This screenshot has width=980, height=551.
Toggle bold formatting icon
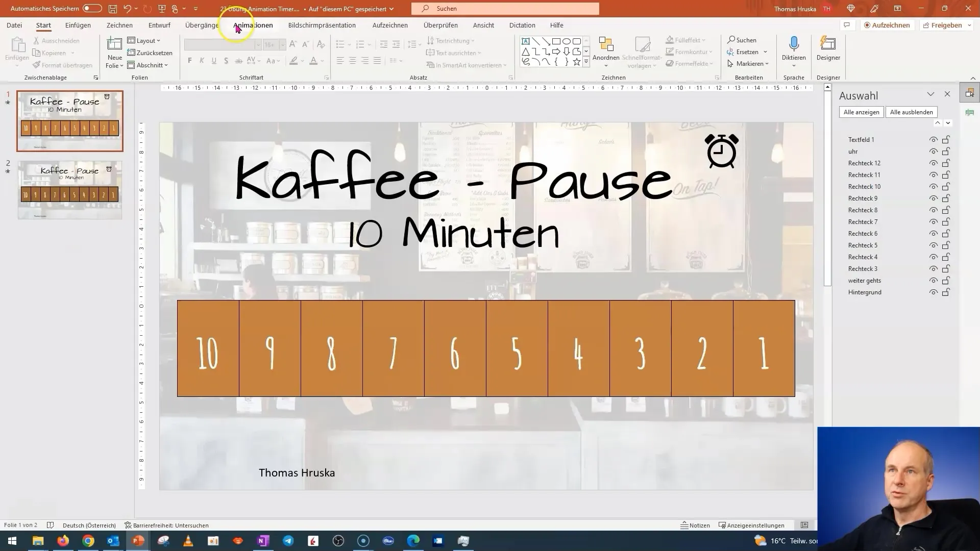tap(190, 61)
